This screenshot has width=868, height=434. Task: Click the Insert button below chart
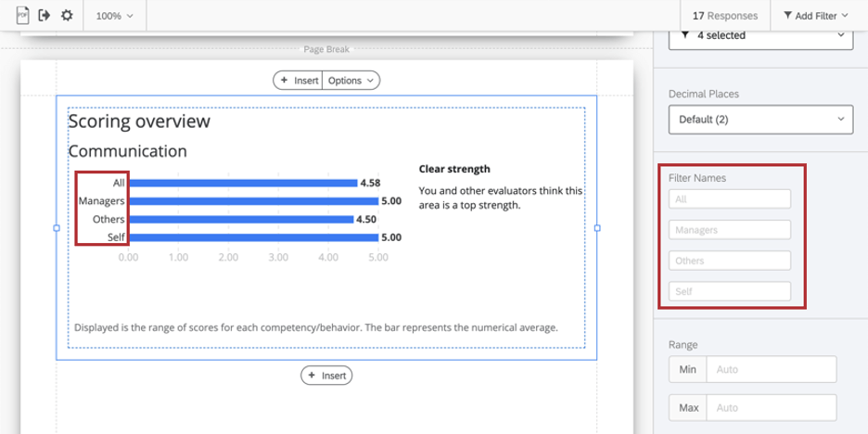326,376
